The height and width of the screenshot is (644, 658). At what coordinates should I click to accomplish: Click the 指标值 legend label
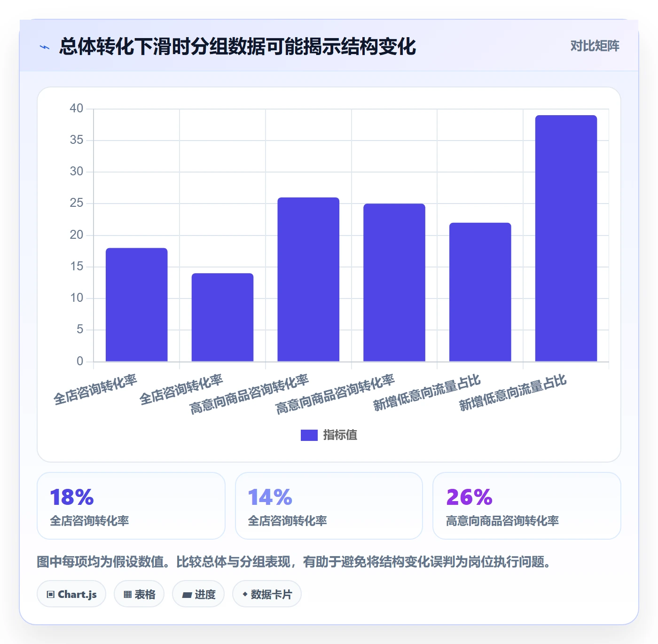(x=340, y=435)
